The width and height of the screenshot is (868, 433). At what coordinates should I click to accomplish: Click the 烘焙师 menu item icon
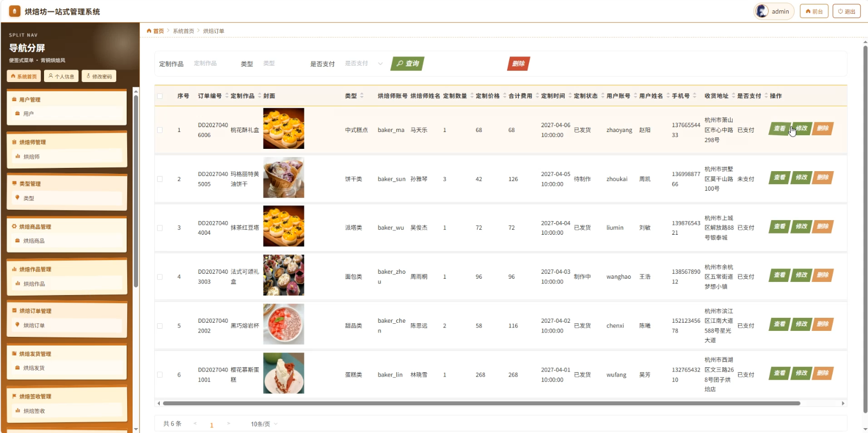(17, 156)
